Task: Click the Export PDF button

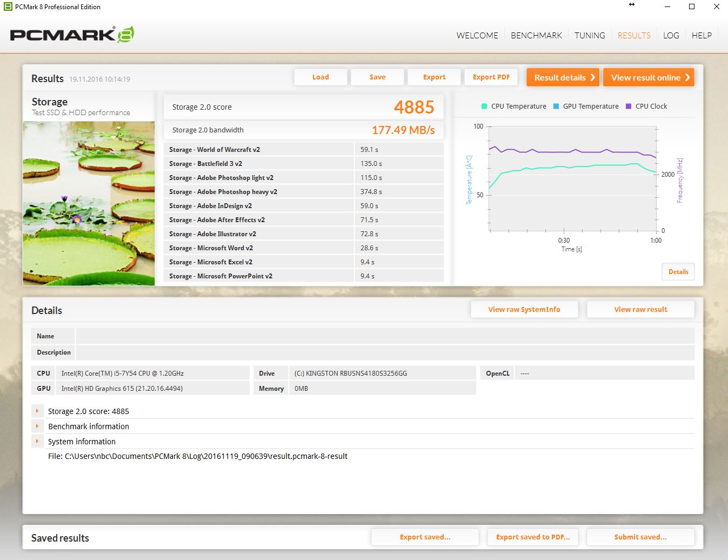Action: click(491, 77)
